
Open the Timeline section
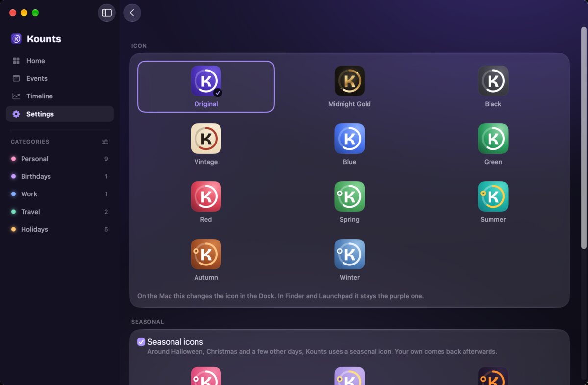point(60,96)
